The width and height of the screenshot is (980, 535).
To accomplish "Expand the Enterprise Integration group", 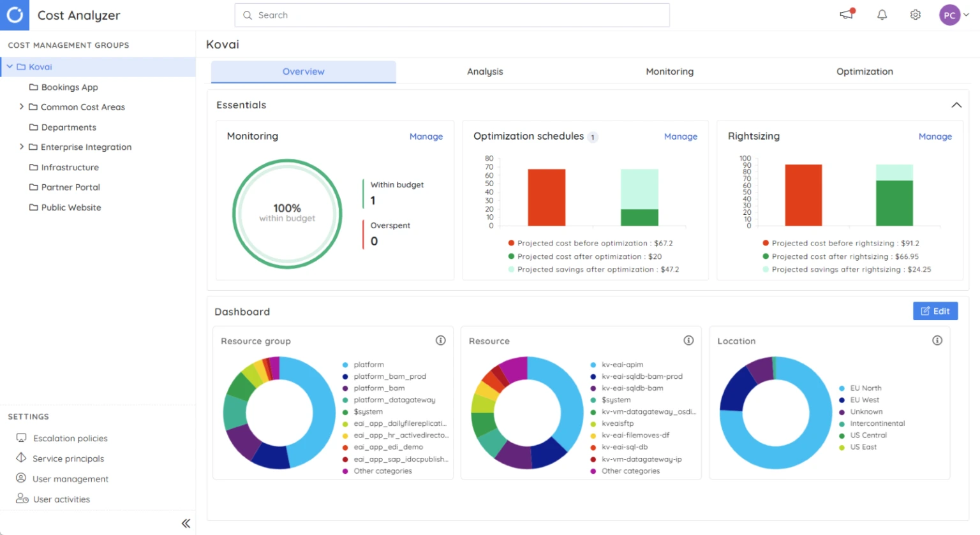I will click(x=22, y=147).
